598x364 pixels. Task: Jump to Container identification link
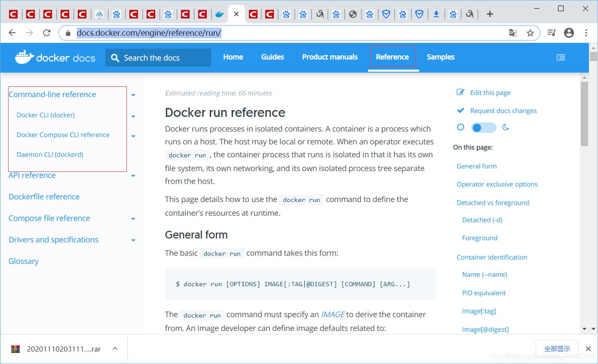click(x=492, y=257)
